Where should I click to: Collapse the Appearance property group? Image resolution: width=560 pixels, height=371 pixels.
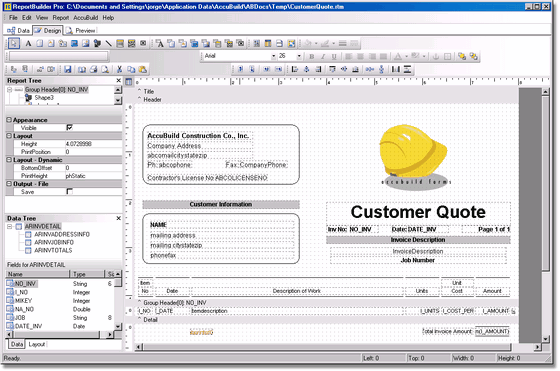point(9,120)
